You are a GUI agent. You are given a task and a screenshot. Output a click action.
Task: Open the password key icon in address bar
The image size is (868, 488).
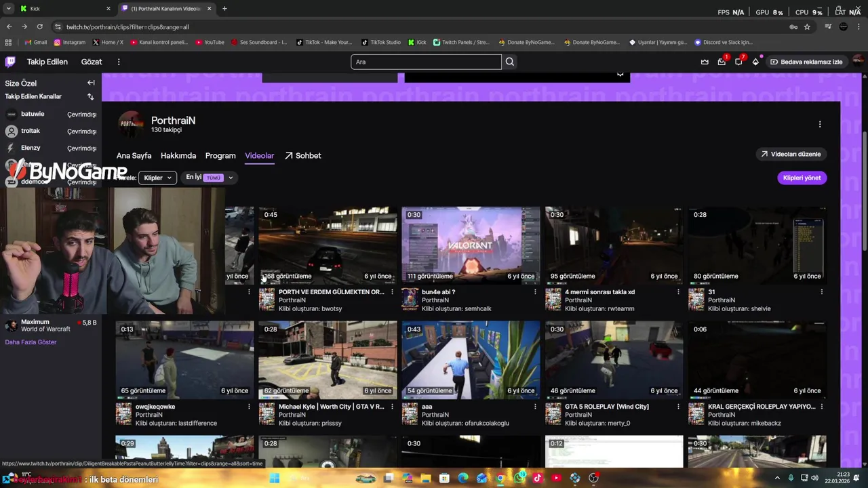tap(793, 26)
